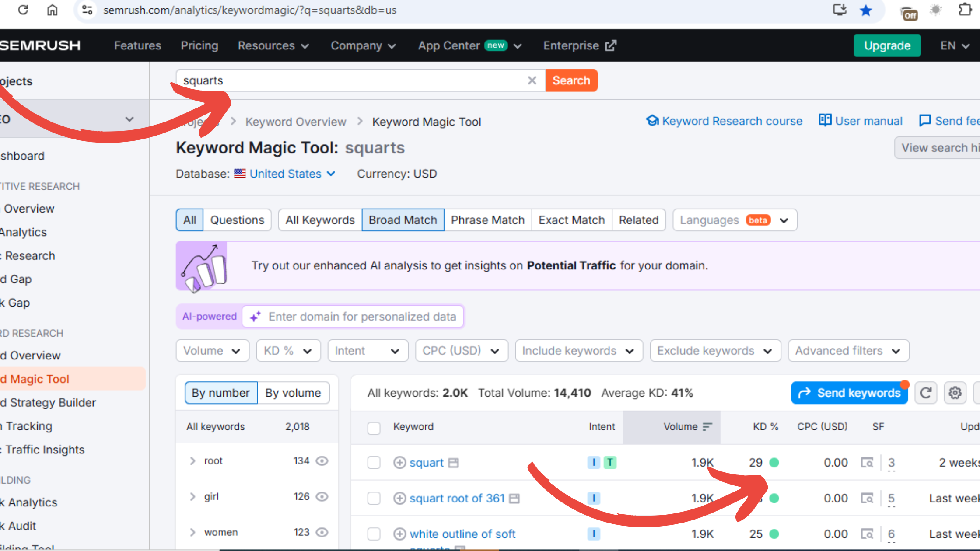Expand the women keyword group

[x=192, y=532]
